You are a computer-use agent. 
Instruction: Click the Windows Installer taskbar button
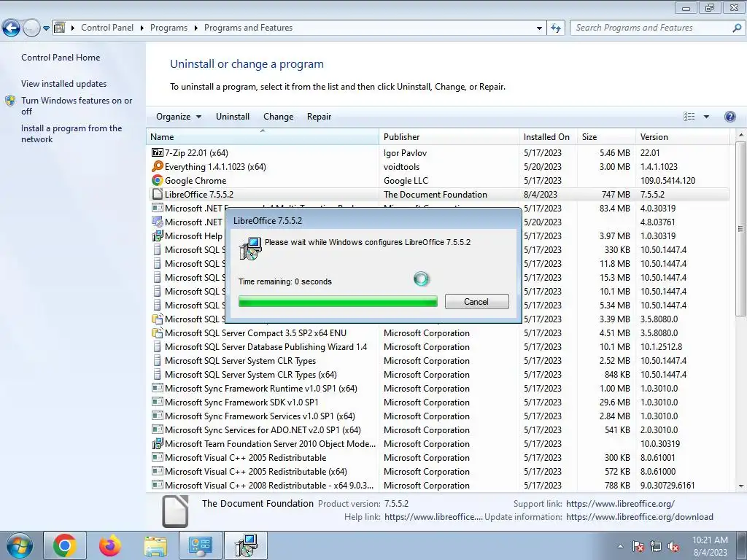click(246, 545)
